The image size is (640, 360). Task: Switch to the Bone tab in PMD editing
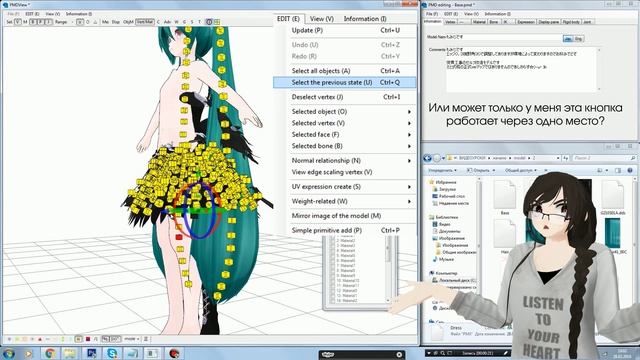pyautogui.click(x=494, y=22)
